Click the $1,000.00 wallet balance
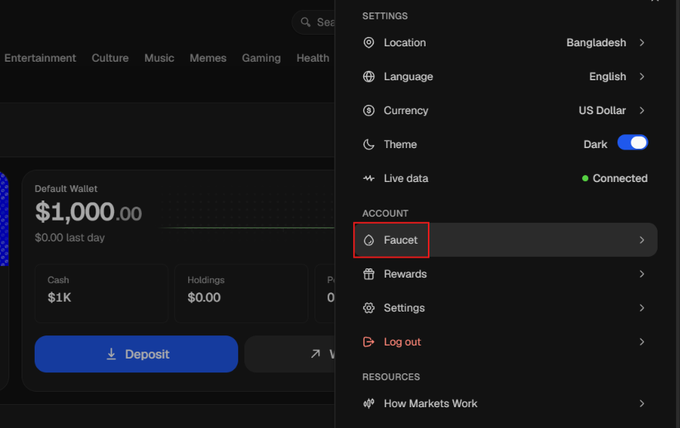 click(88, 212)
